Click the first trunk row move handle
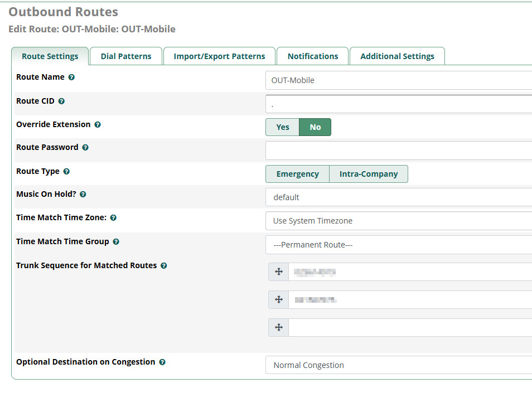This screenshot has height=412, width=532. (278, 272)
